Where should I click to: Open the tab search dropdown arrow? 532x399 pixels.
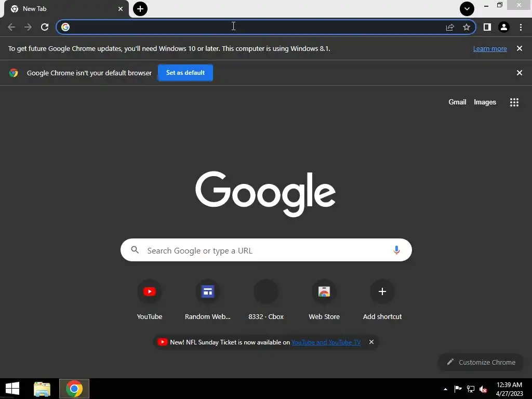tap(467, 9)
